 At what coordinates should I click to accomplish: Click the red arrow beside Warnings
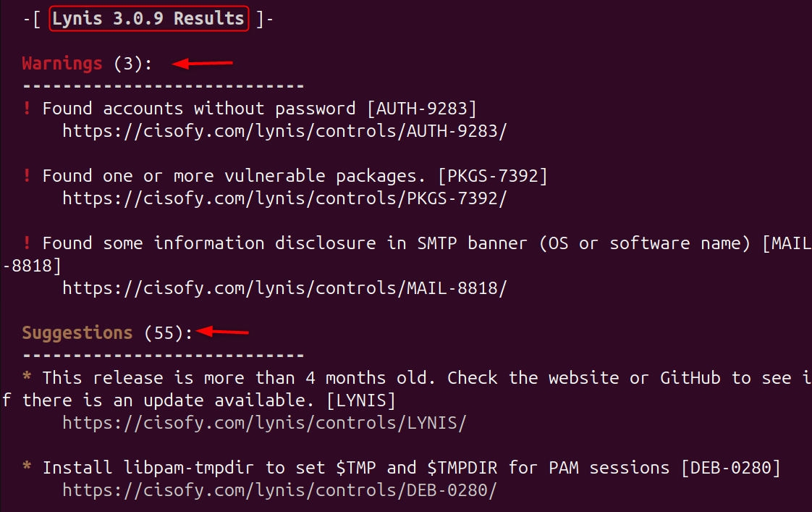click(x=202, y=64)
